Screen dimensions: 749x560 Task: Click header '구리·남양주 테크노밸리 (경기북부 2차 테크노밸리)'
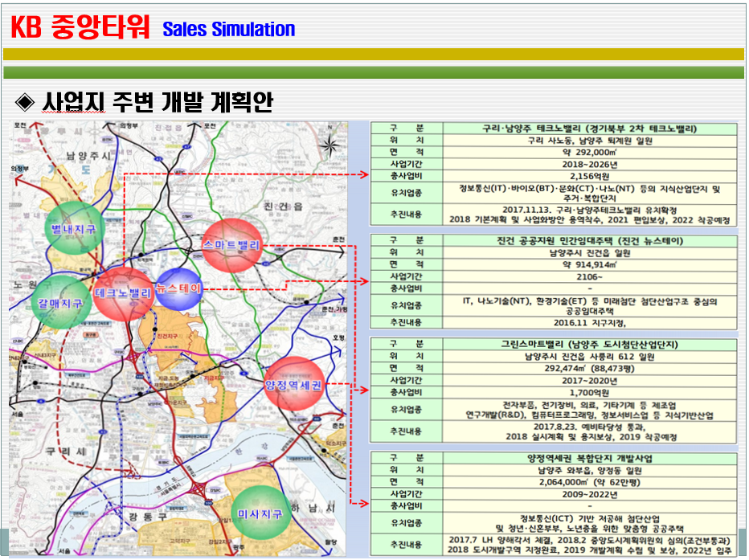pos(589,129)
